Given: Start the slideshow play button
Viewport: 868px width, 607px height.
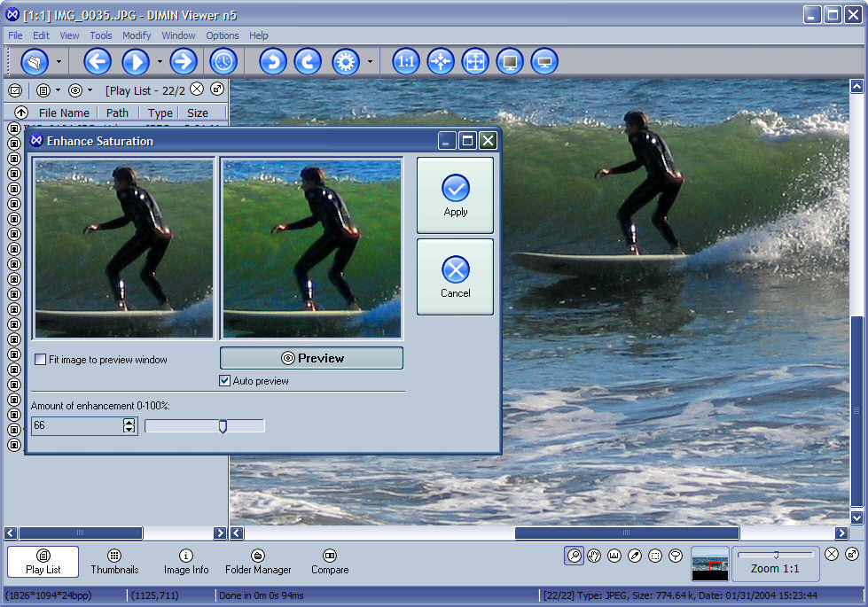Looking at the screenshot, I should pyautogui.click(x=136, y=61).
